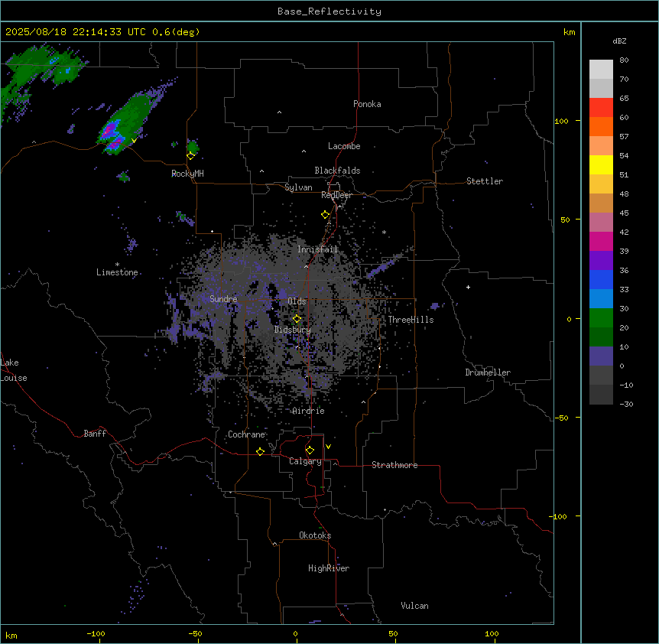Image resolution: width=659 pixels, height=644 pixels.
Task: Select the white asterisk marker above Limestone
Action: coord(117,265)
